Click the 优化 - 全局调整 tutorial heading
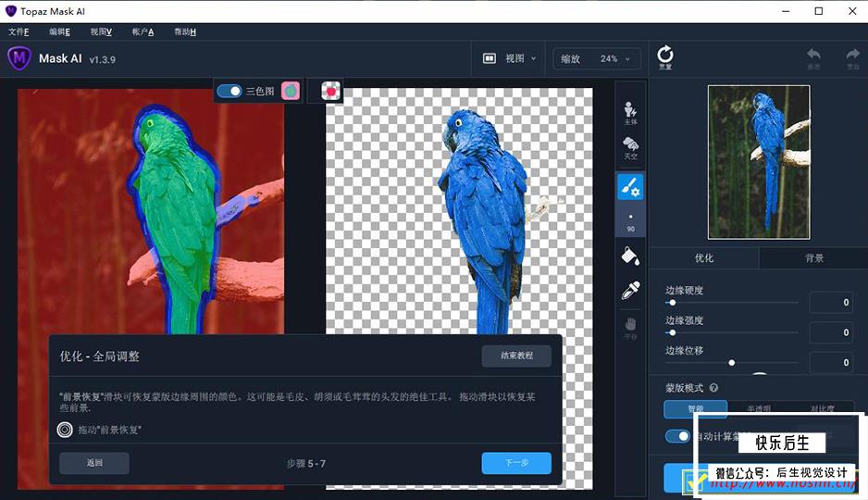 pyautogui.click(x=100, y=356)
